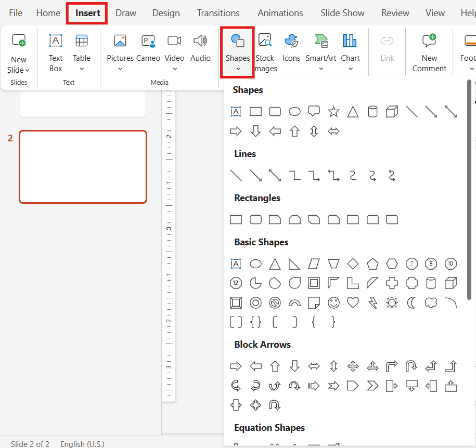The image size is (476, 448).
Task: Choose the chevron arrow shape
Action: tap(372, 386)
